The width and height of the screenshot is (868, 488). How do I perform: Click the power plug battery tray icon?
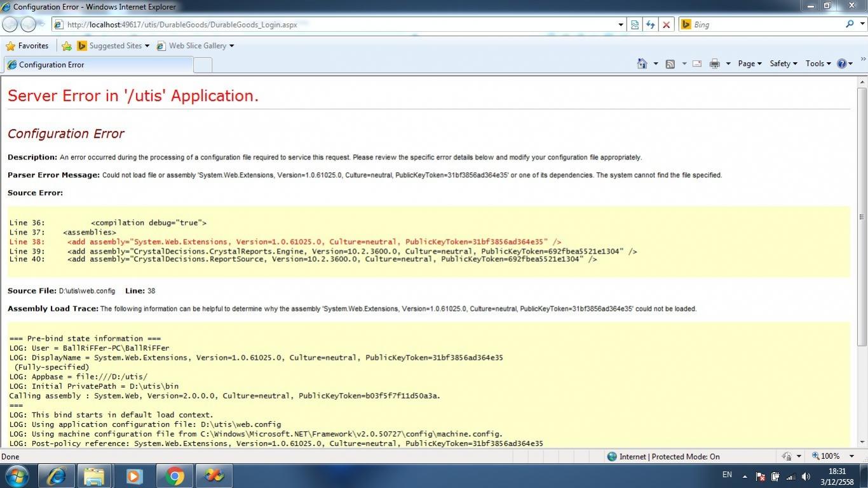775,476
